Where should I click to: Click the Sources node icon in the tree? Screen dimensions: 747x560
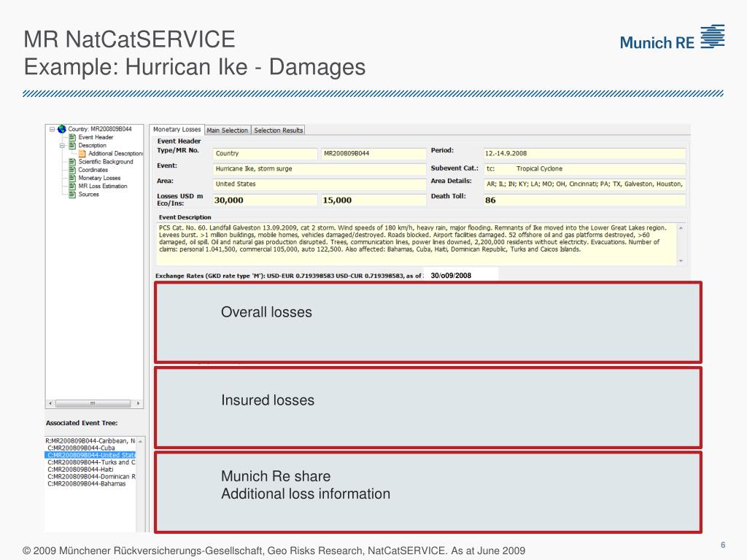click(72, 194)
